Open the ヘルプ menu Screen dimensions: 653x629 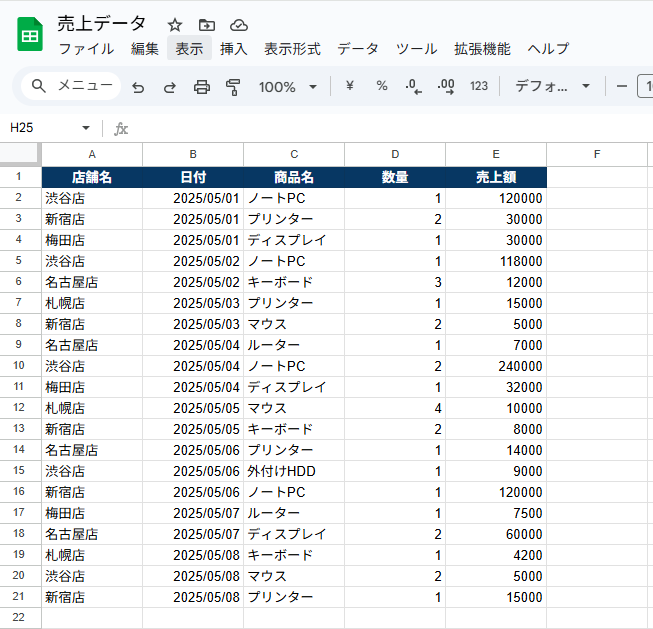[548, 49]
